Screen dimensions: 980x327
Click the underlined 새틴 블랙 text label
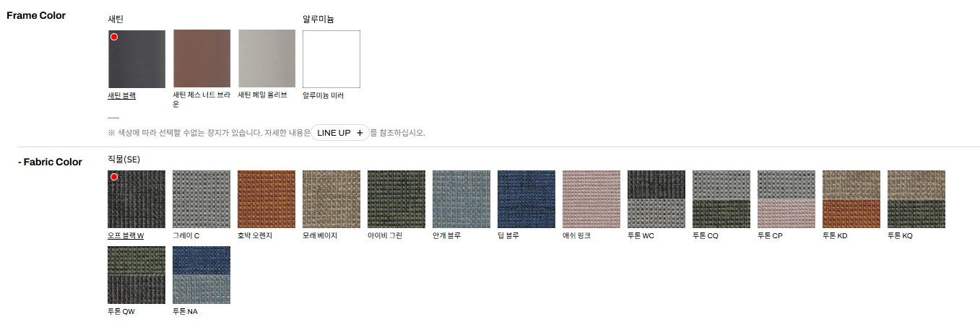(122, 95)
